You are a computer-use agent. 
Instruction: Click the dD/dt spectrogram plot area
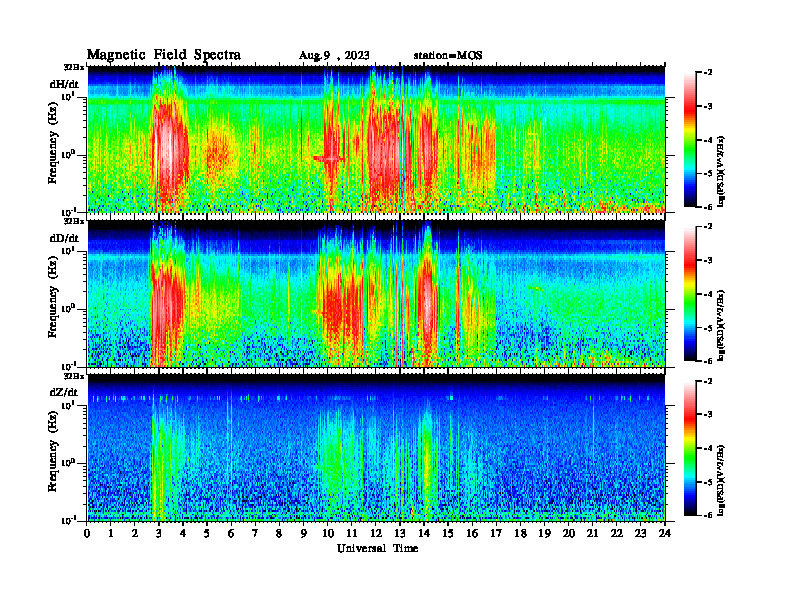tap(376, 293)
